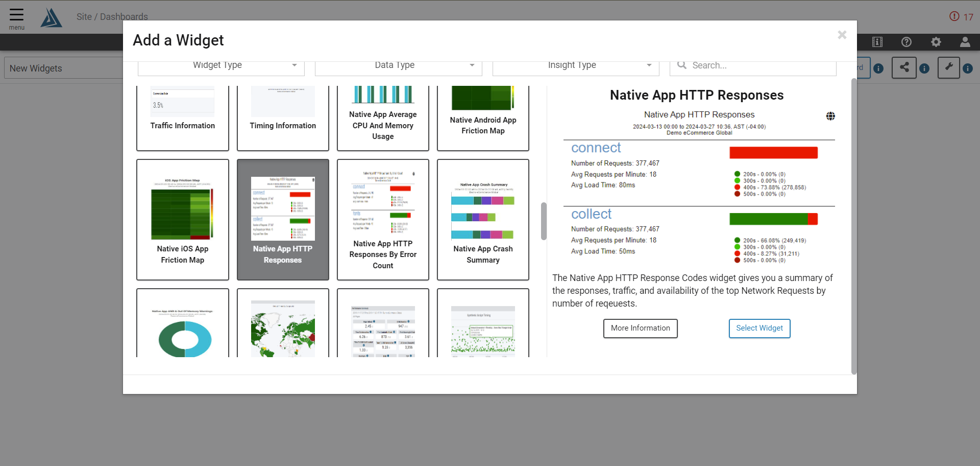Click the More Information button
This screenshot has height=466, width=980.
point(640,328)
